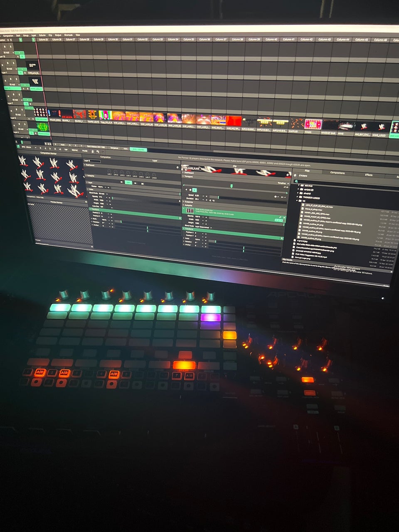The image size is (399, 532).
Task: Launch the REAPER_2 clip thumbnail
Action: coord(79,114)
